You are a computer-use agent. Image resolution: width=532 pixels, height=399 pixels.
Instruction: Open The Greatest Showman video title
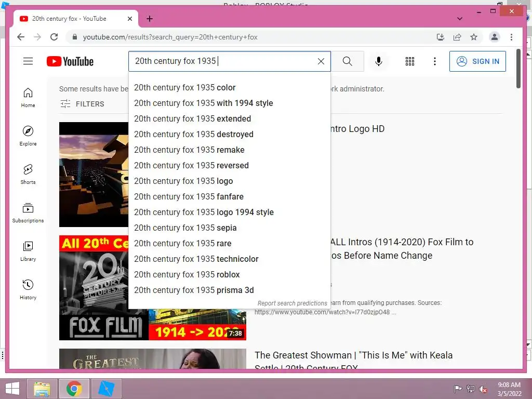pos(353,361)
